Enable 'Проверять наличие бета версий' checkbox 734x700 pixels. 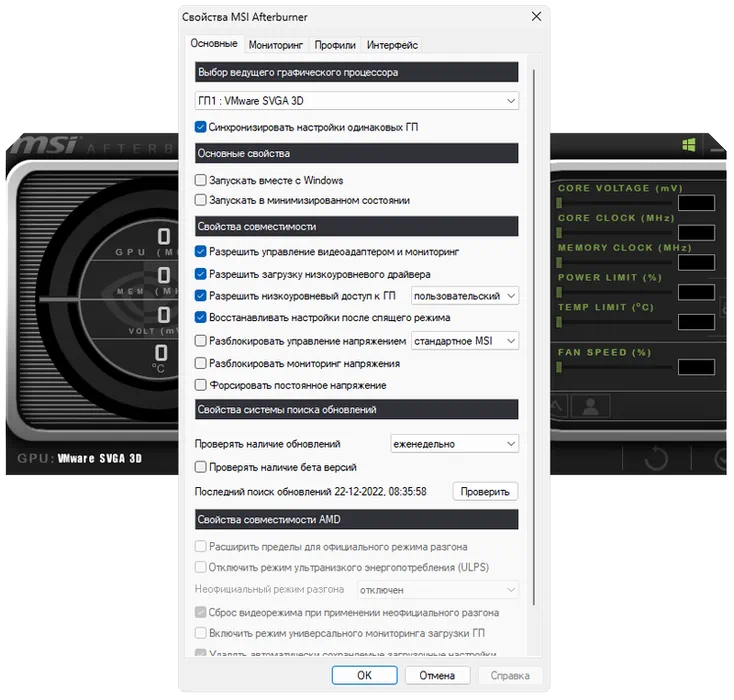pyautogui.click(x=200, y=467)
